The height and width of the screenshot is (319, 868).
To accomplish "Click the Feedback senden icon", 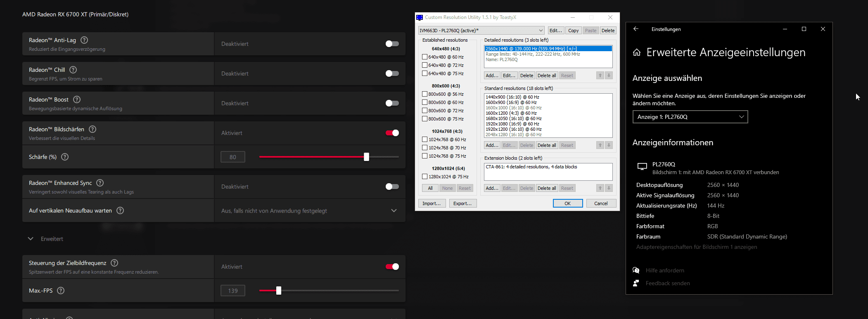I will pyautogui.click(x=636, y=283).
